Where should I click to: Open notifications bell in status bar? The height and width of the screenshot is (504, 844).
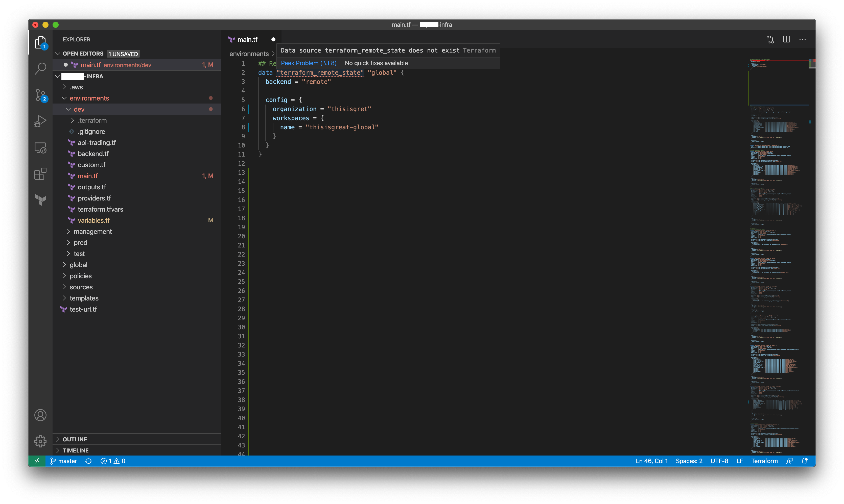(x=805, y=461)
